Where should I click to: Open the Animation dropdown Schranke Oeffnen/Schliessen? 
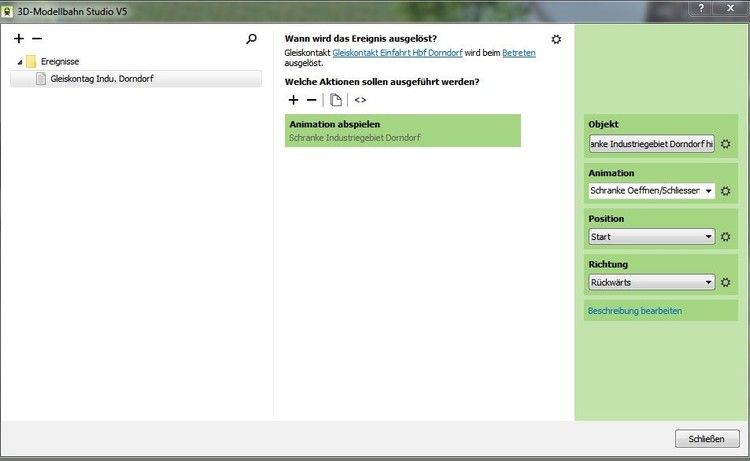tap(651, 191)
